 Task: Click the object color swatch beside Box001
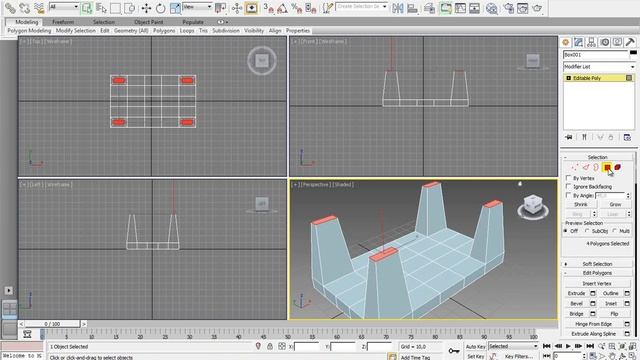point(633,53)
